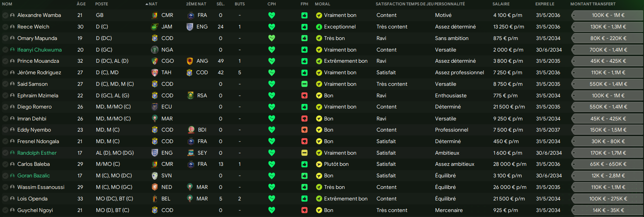
Task: Click the heart fitness icon for Alexandre Wamba
Action: tap(272, 15)
